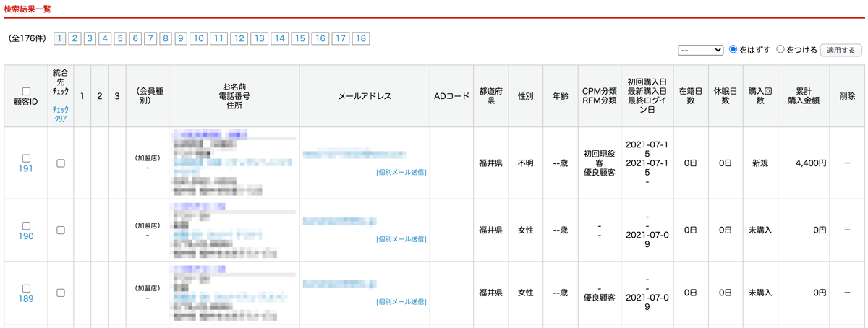Go to results page 4
The height and width of the screenshot is (328, 868).
[x=105, y=38]
